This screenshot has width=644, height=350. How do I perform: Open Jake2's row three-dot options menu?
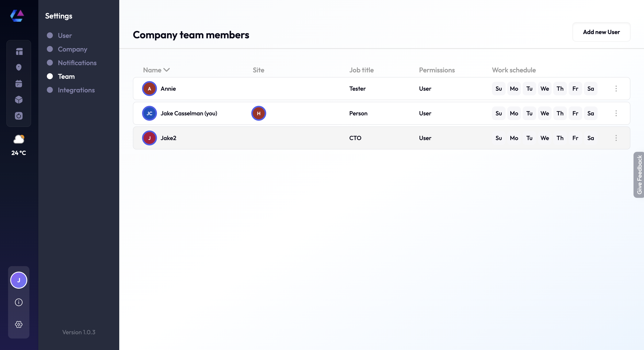point(616,138)
